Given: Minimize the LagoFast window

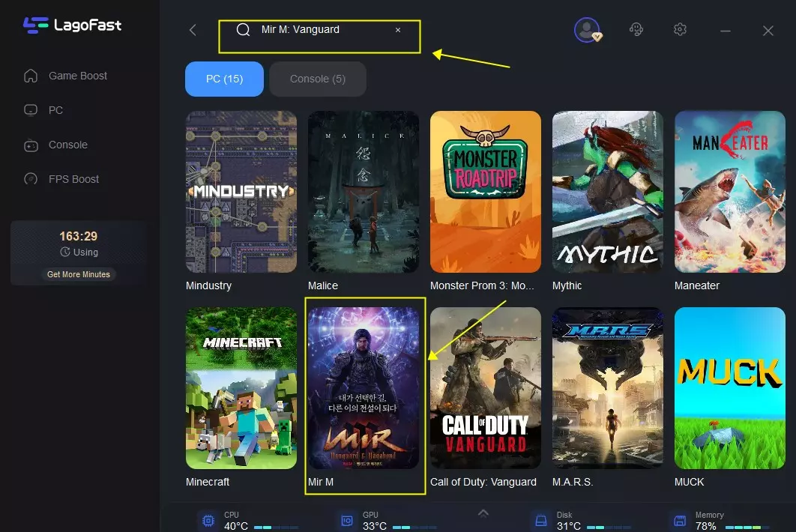Looking at the screenshot, I should pos(726,31).
